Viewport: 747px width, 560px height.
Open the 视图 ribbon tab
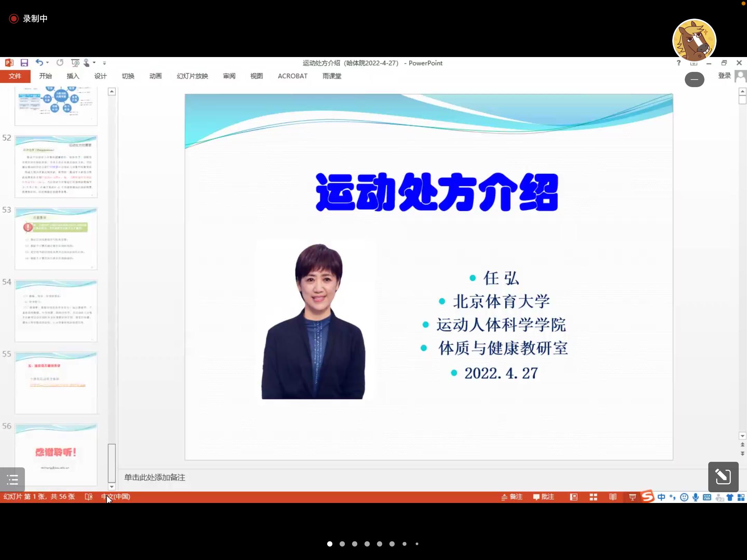click(257, 76)
